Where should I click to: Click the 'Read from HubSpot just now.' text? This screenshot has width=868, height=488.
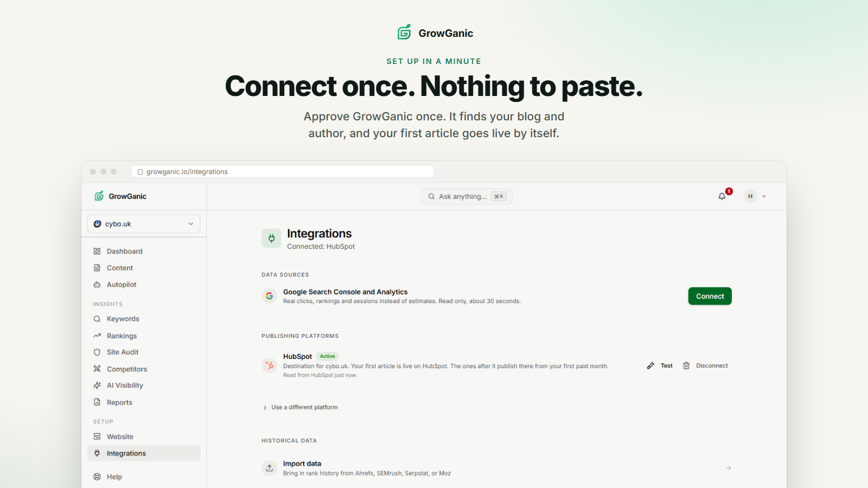(x=320, y=375)
